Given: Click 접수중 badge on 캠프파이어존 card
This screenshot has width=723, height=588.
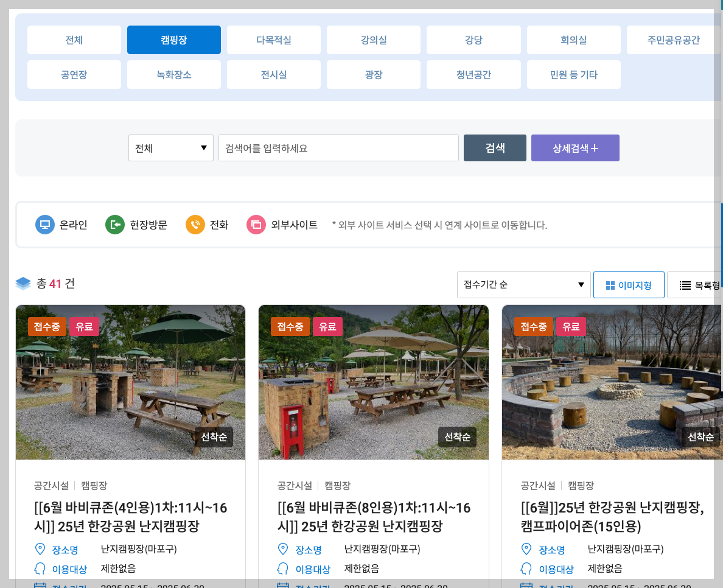Looking at the screenshot, I should pos(534,326).
